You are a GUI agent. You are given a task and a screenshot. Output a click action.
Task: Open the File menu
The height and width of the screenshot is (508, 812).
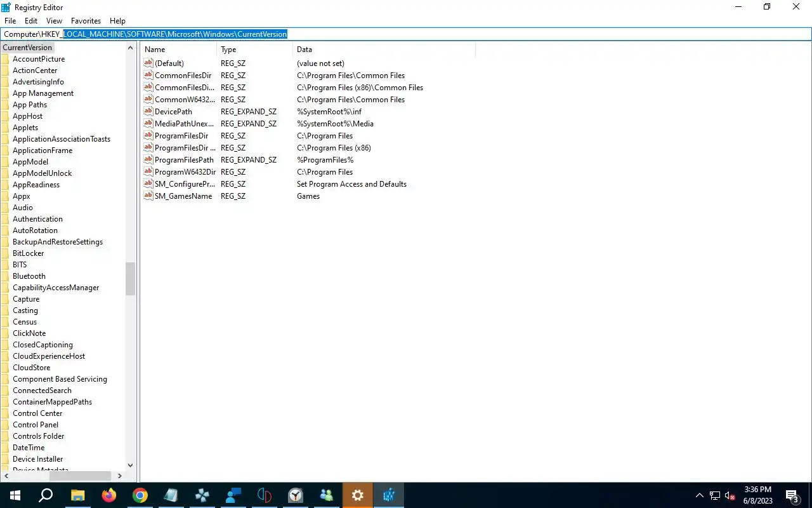coord(10,21)
